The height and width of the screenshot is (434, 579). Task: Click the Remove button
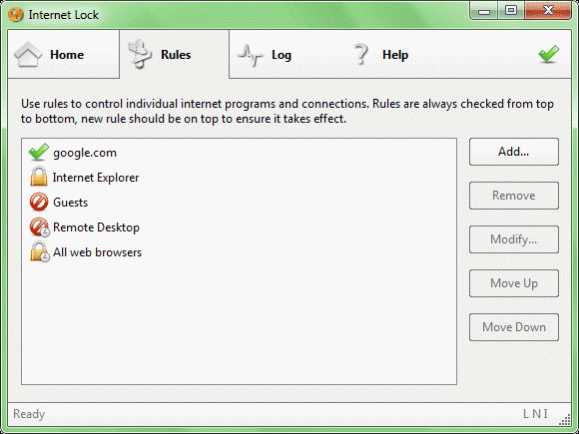coord(514,195)
